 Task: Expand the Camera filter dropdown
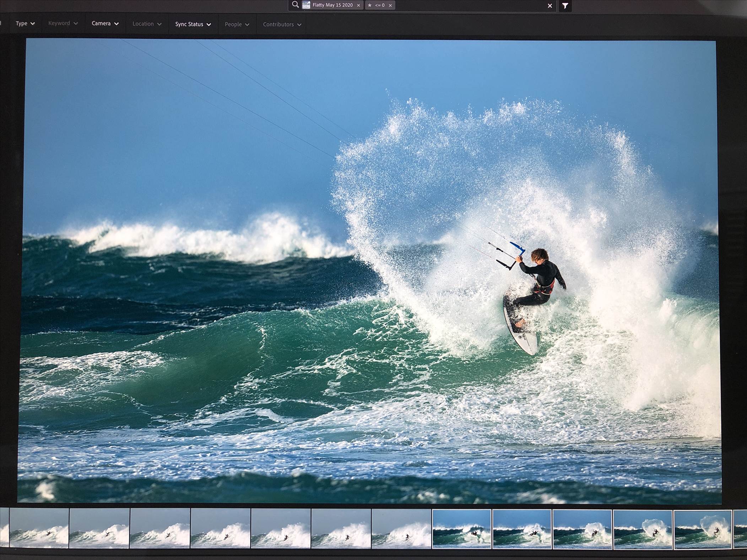pyautogui.click(x=105, y=23)
